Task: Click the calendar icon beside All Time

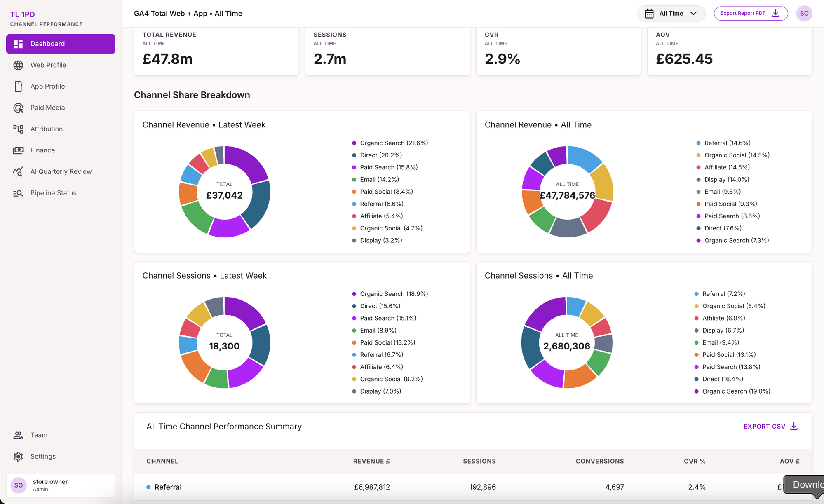Action: click(x=649, y=14)
